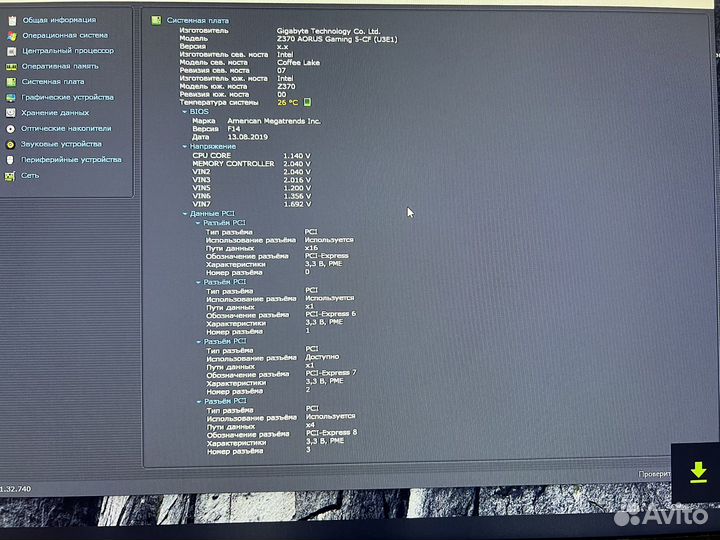Click the Системная плата sidebar icon
Screen dimensions: 720x540
tap(11, 82)
